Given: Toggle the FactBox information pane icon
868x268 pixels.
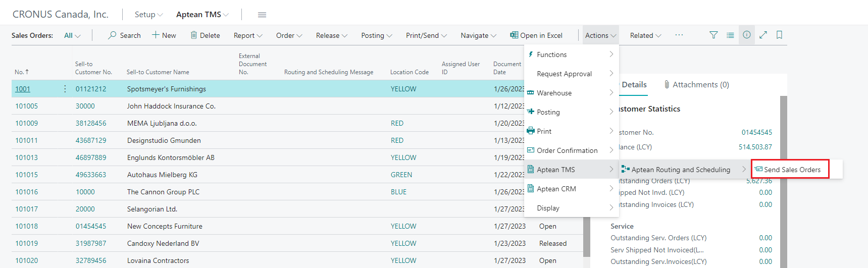Looking at the screenshot, I should pyautogui.click(x=746, y=35).
